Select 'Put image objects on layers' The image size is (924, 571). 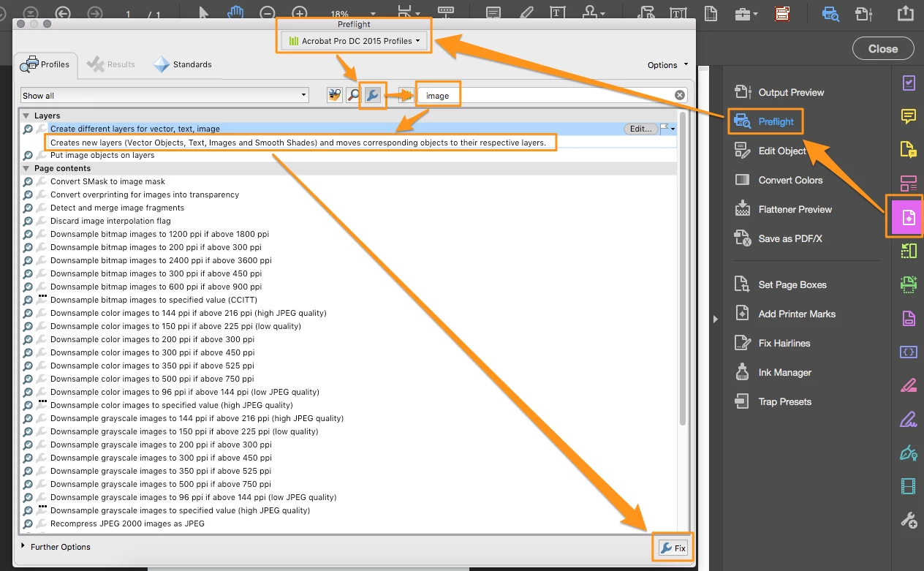coord(102,155)
